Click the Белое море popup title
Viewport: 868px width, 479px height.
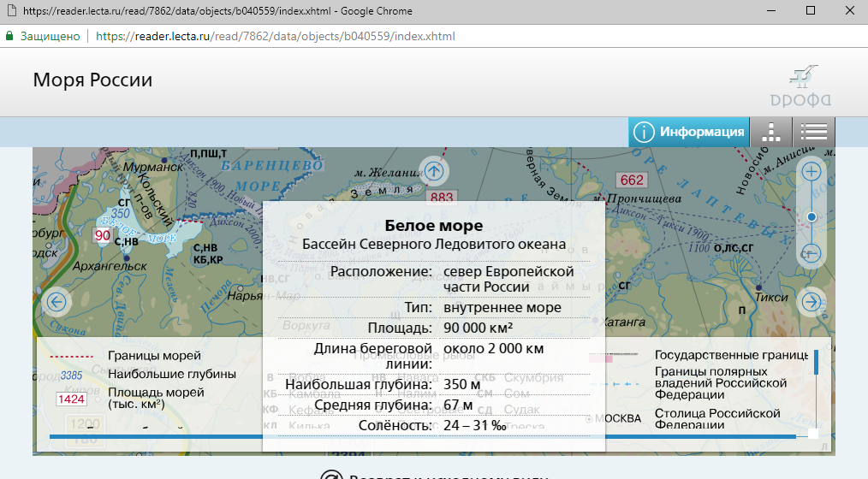pos(433,225)
